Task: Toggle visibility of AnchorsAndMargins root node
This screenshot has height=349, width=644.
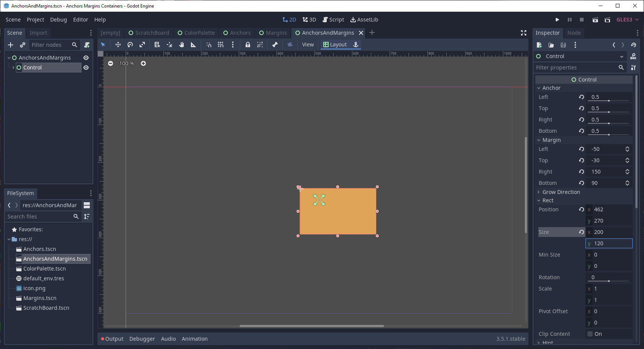Action: click(86, 58)
